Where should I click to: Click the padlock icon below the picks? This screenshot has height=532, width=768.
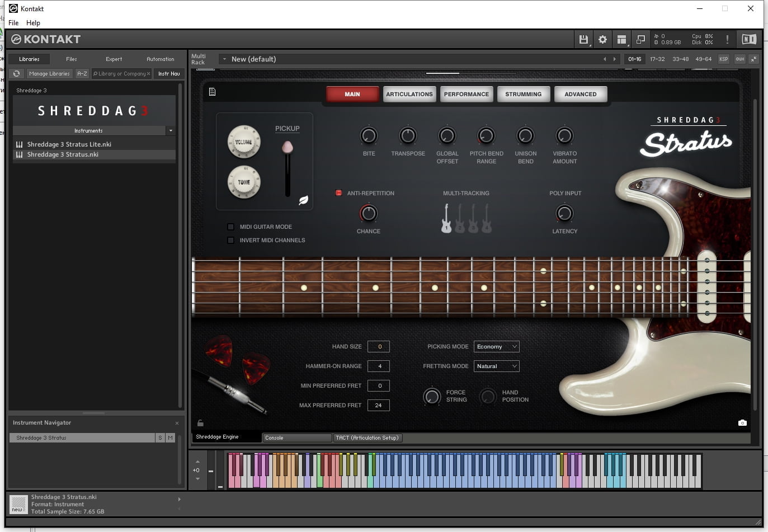point(200,423)
